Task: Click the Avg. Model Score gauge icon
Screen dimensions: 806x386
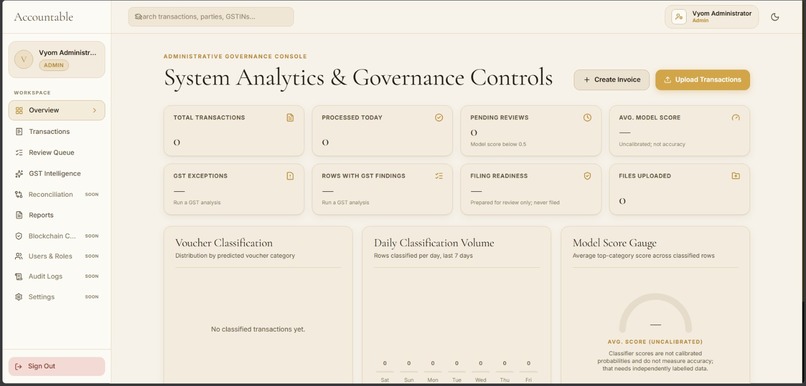Action: (x=736, y=118)
